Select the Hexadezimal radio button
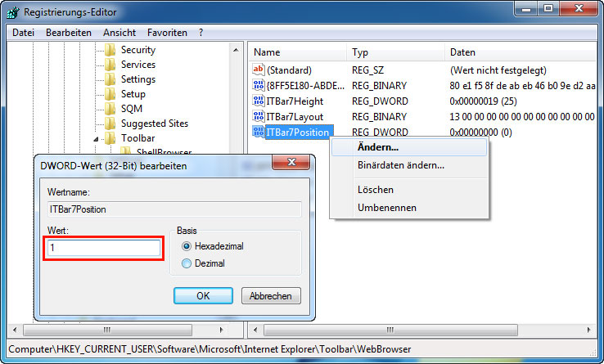 [187, 246]
